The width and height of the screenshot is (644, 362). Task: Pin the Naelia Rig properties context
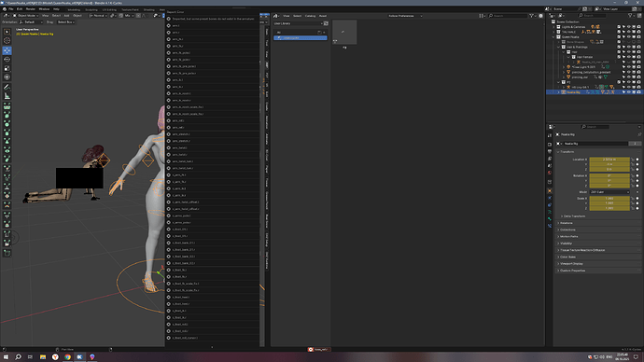(x=639, y=134)
